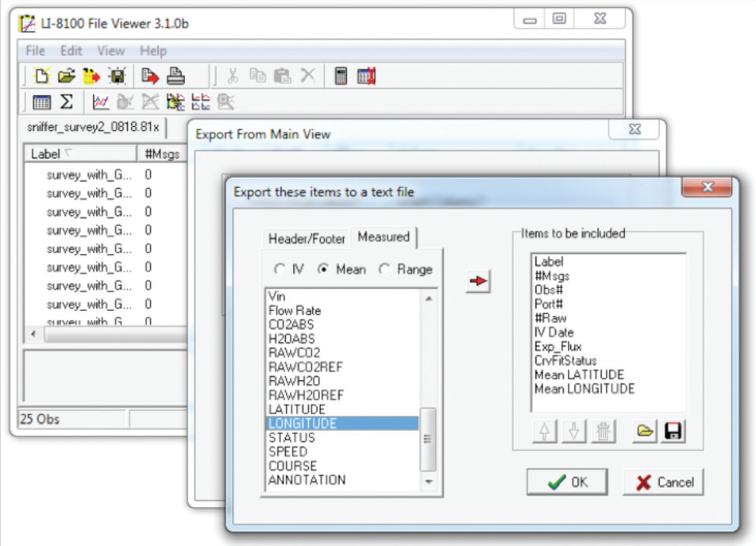Select RAWCO2REF in the measured list
756x546 pixels.
(x=342, y=367)
